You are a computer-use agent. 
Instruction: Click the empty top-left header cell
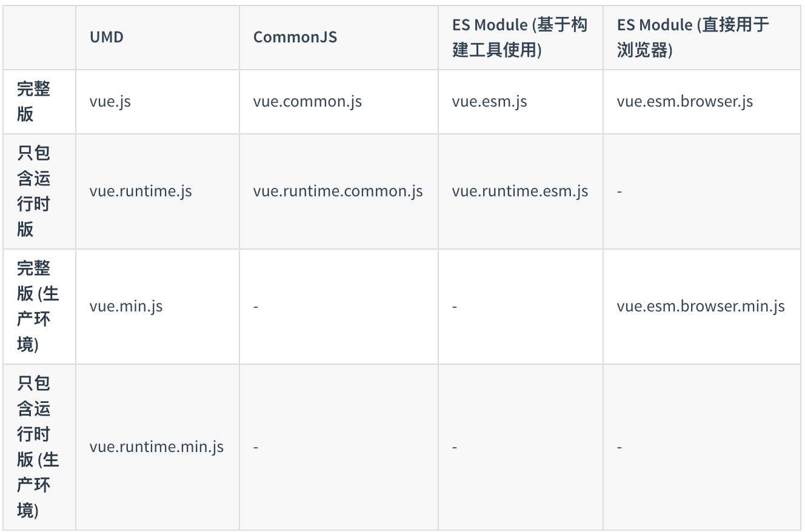coord(39,37)
